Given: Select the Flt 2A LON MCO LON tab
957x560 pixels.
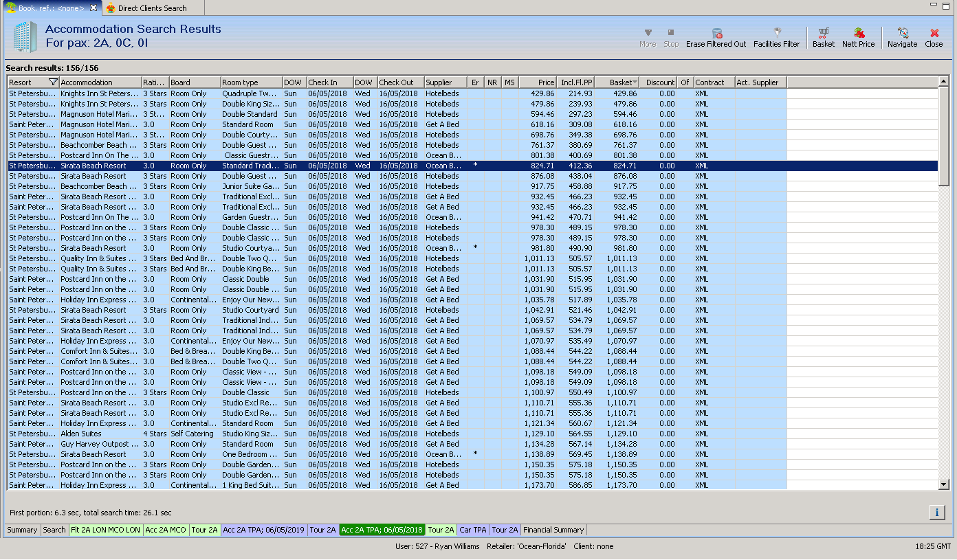Looking at the screenshot, I should pos(105,530).
